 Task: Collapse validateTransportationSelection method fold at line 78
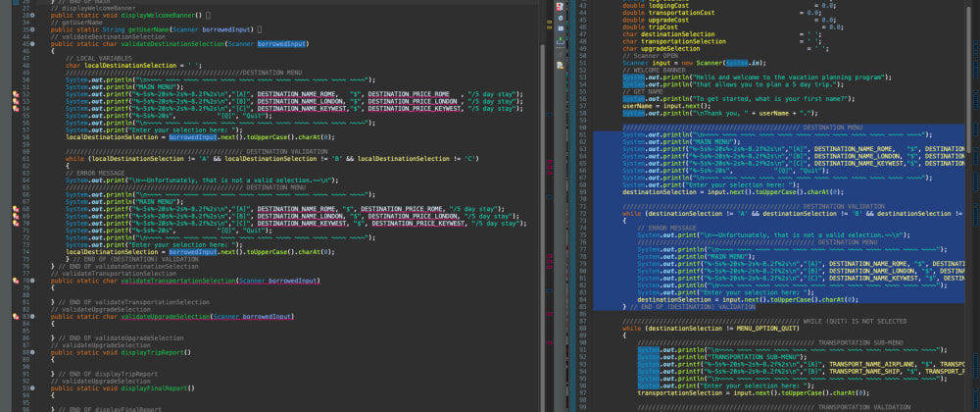(x=32, y=282)
